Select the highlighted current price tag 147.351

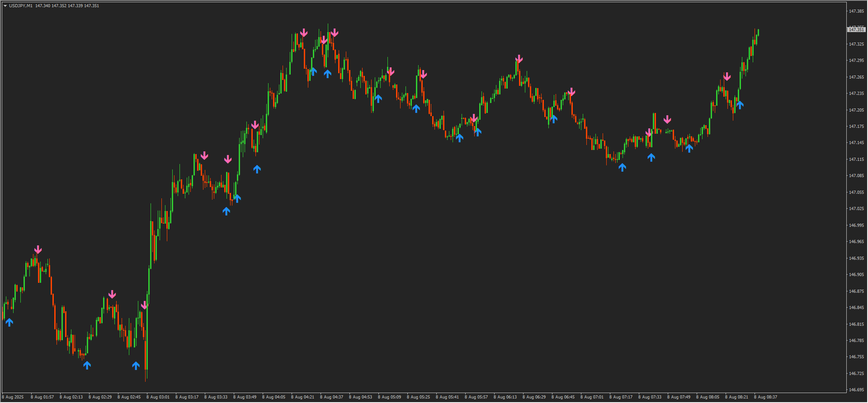point(856,29)
